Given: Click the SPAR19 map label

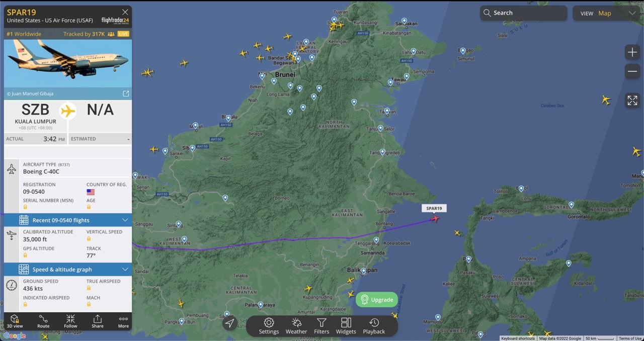Looking at the screenshot, I should click(x=434, y=208).
